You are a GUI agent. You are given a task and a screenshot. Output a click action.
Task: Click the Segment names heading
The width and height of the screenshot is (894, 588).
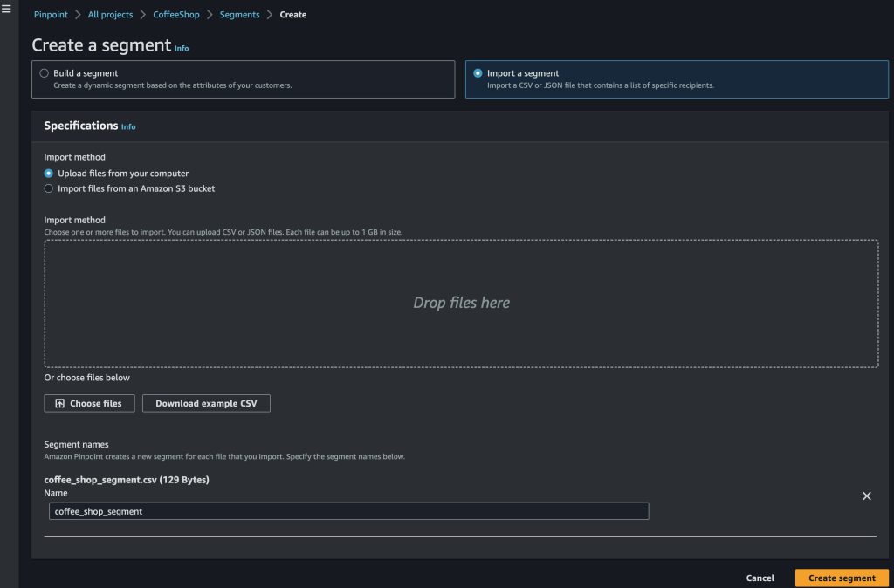coord(77,444)
